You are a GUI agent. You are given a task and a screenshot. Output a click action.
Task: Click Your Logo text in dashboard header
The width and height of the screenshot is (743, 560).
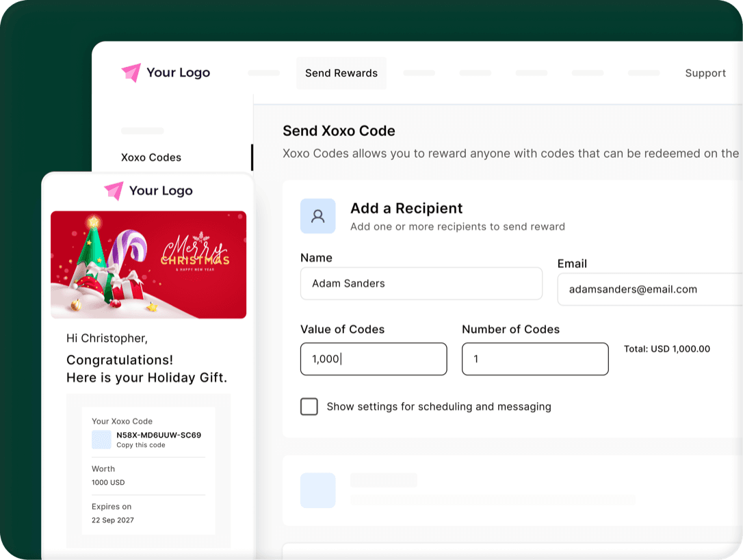point(178,72)
